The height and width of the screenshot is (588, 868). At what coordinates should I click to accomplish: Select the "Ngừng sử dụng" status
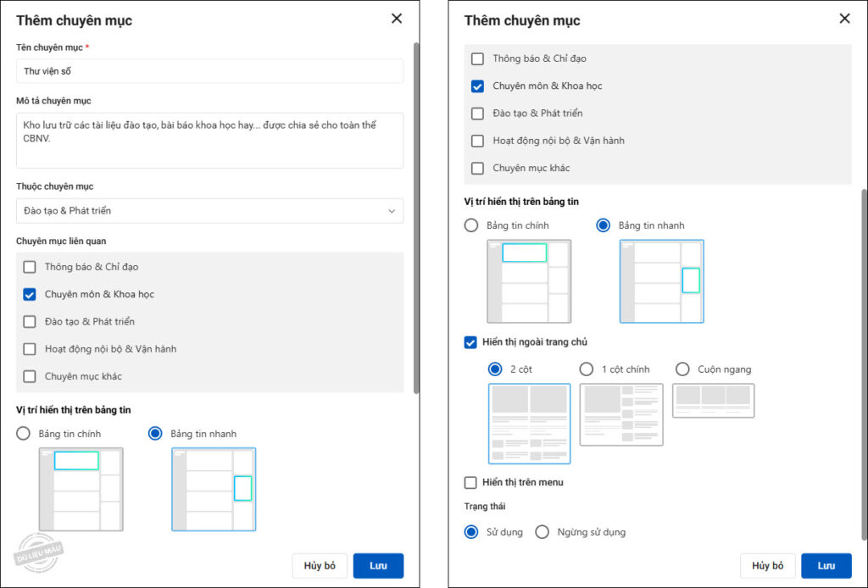(x=542, y=532)
